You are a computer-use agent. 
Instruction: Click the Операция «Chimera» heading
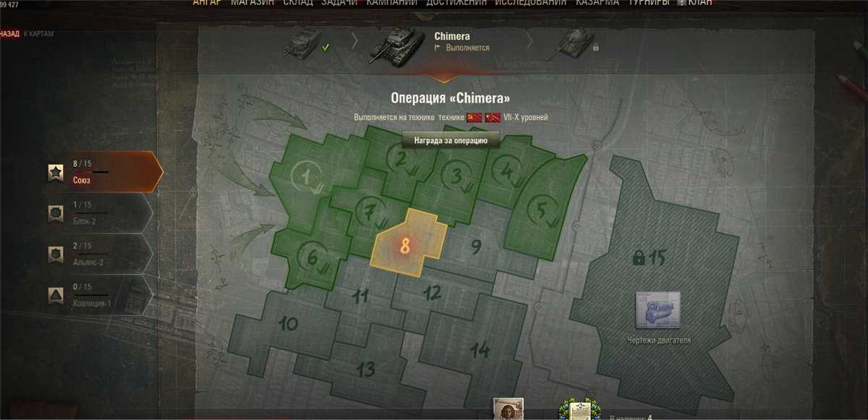click(x=451, y=98)
